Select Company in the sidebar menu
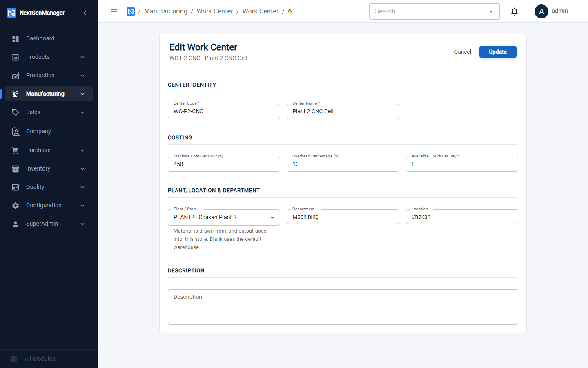This screenshot has width=588, height=368. click(x=49, y=131)
